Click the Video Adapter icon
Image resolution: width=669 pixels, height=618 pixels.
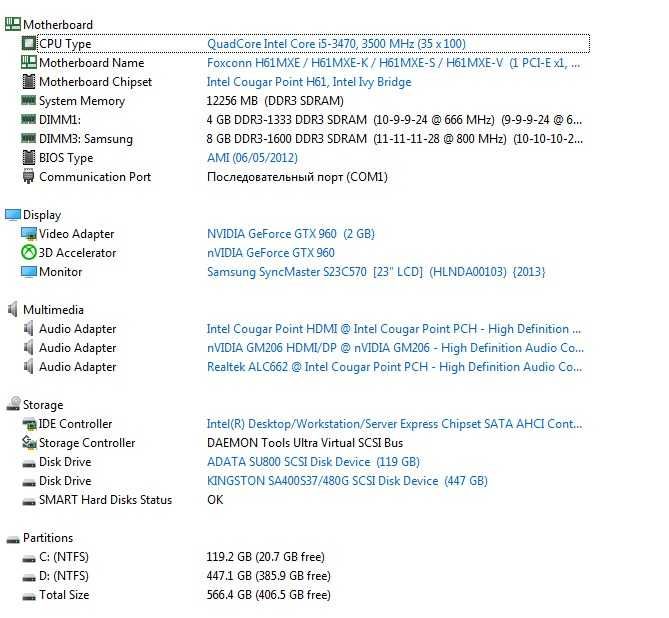29,233
